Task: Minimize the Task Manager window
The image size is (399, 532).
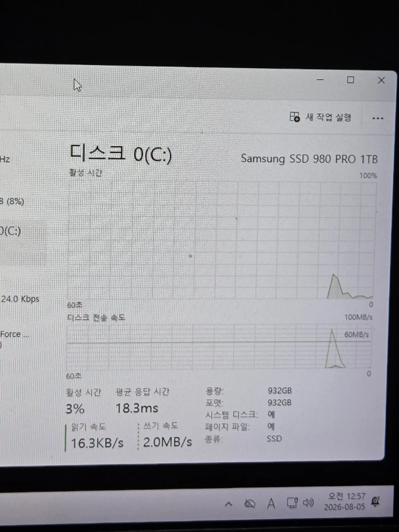Action: (x=320, y=80)
